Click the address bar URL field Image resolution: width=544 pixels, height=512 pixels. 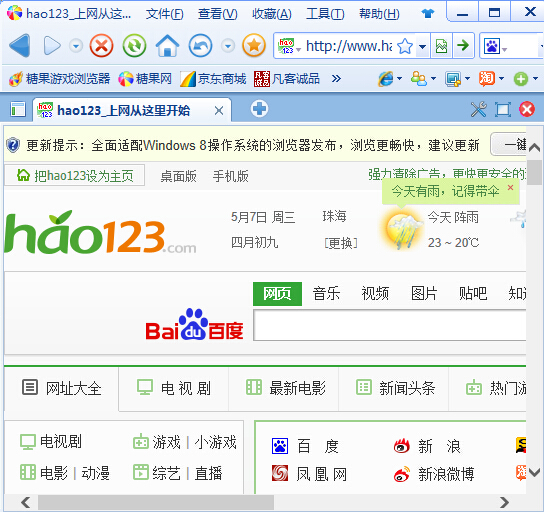click(349, 46)
